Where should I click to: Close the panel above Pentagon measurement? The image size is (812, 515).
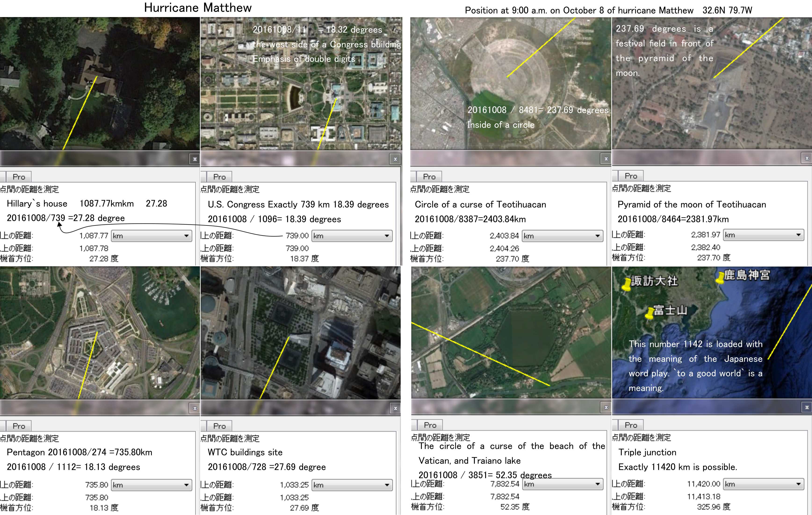click(x=195, y=408)
